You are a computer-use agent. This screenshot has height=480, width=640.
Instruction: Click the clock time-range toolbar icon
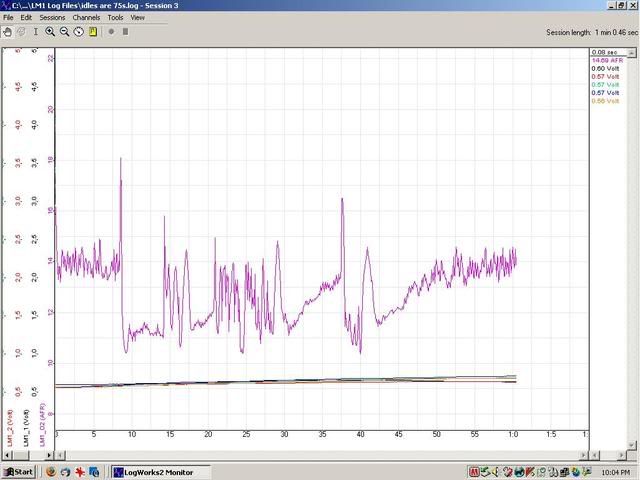[78, 31]
